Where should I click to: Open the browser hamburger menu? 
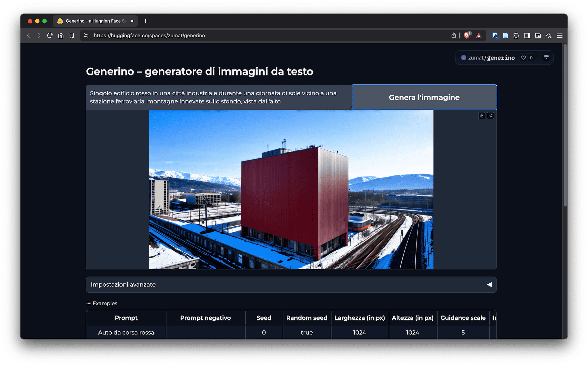560,36
